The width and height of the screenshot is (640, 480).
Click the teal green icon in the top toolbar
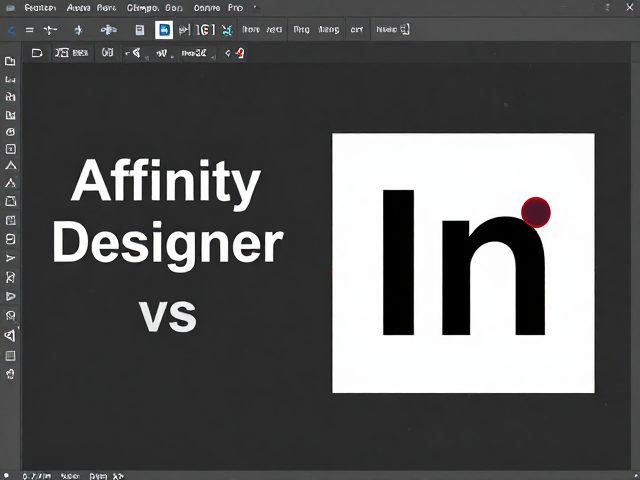[227, 30]
